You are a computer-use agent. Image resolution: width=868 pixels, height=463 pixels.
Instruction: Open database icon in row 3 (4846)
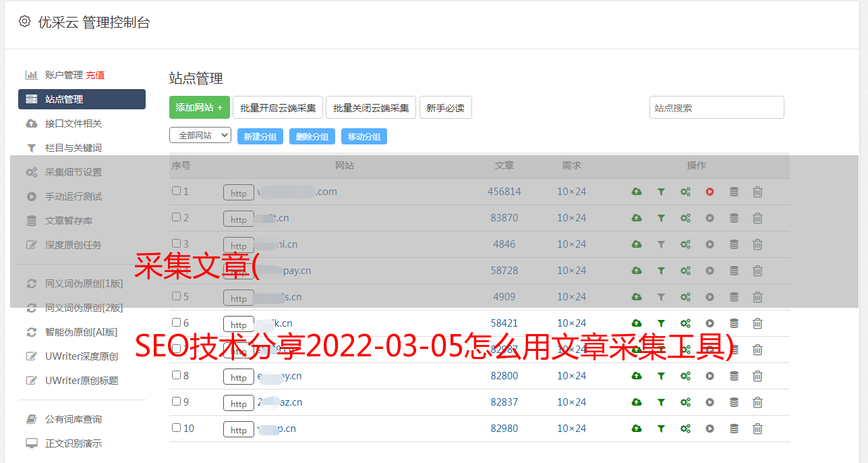(734, 244)
